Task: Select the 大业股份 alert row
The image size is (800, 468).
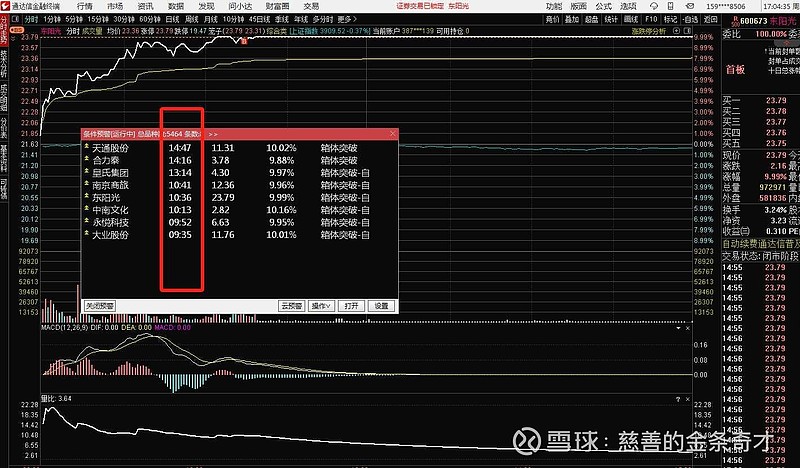Action: point(240,235)
